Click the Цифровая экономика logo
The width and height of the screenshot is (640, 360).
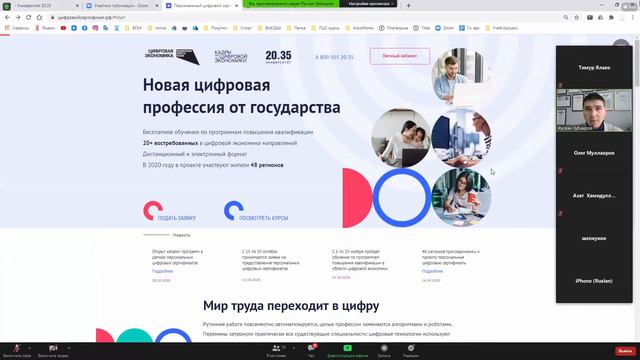[172, 57]
